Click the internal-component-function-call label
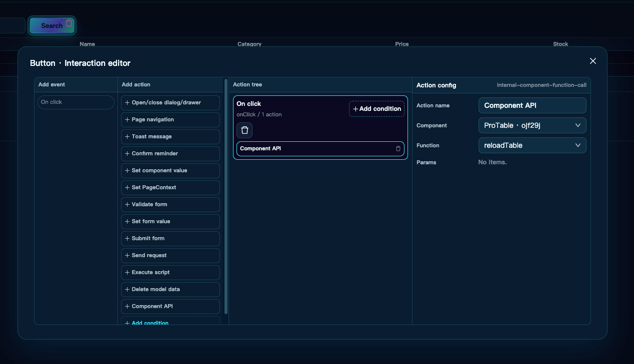The height and width of the screenshot is (364, 634). click(541, 85)
